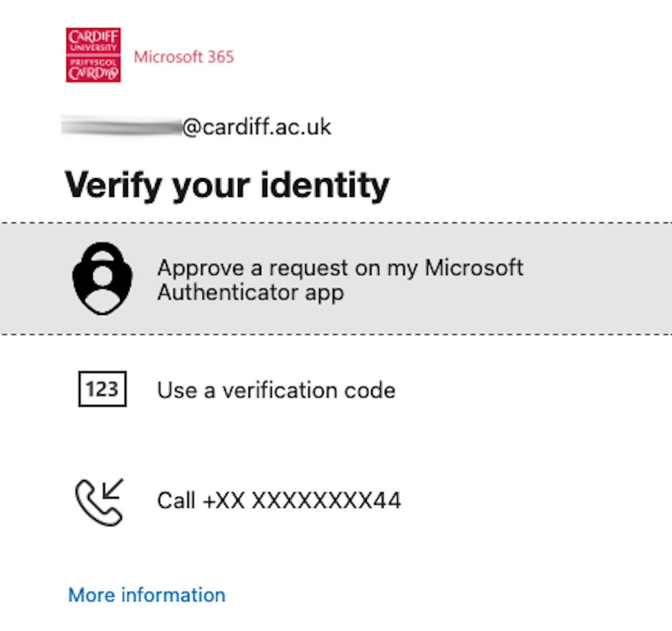Expand More information details
Image resolution: width=672 pixels, height=631 pixels.
pos(146,595)
